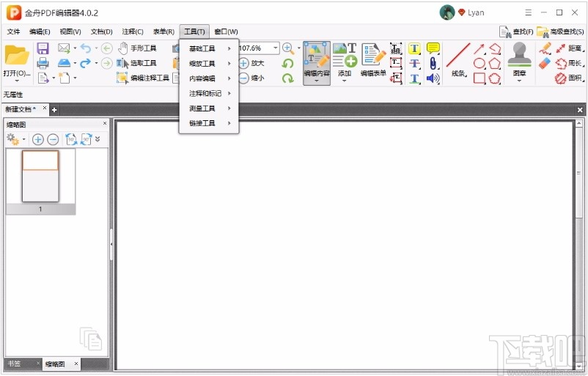Select the blue speaker sound annotation icon
588x376 pixels.
(433, 78)
